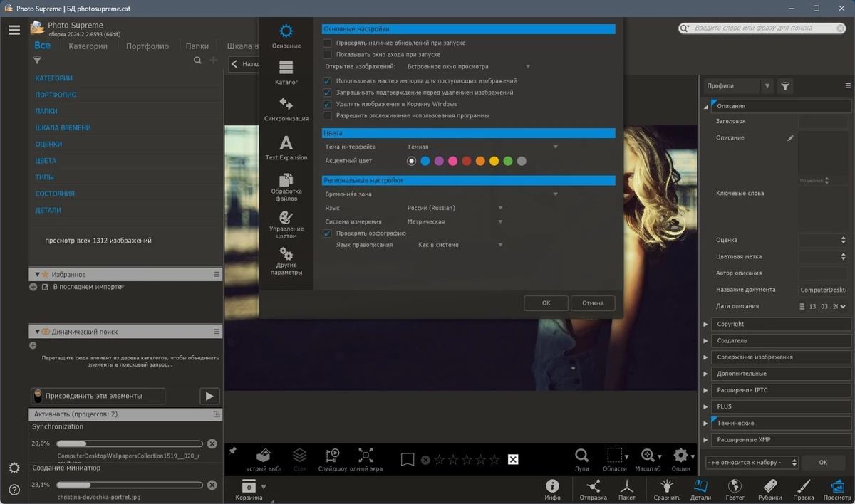855x504 pixels.
Task: Open the Основные settings section
Action: coord(286,37)
